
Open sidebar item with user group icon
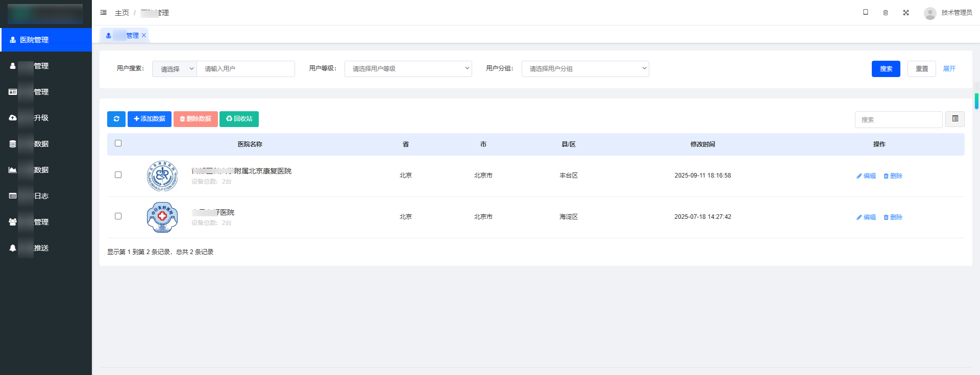(46, 222)
